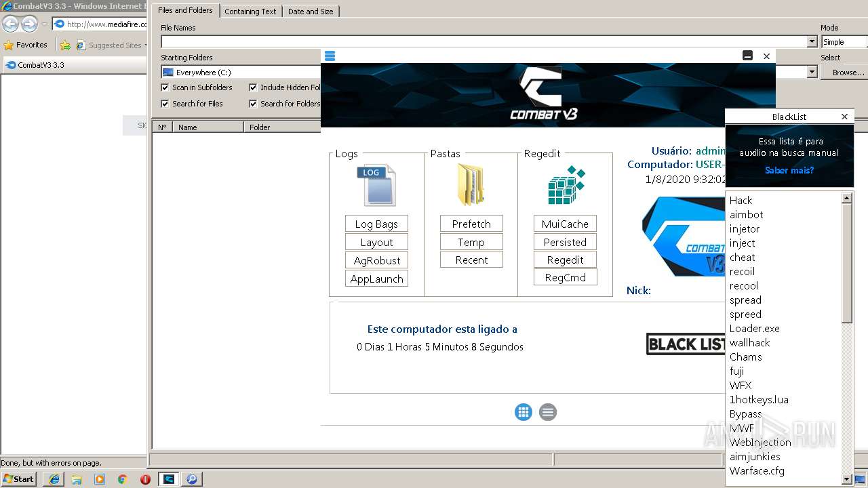The image size is (868, 488).
Task: Open Internet Explorer from the taskbar
Action: [54, 479]
